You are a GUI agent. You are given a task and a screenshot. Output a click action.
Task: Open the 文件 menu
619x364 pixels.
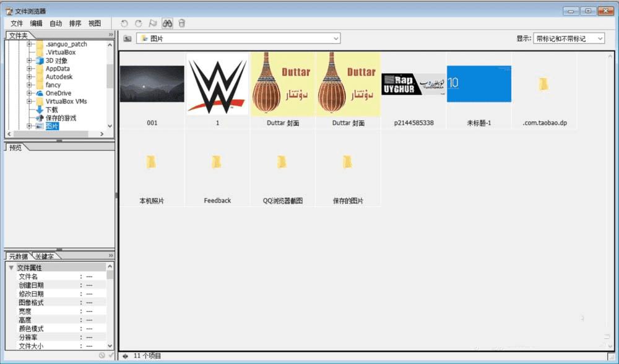click(x=17, y=24)
